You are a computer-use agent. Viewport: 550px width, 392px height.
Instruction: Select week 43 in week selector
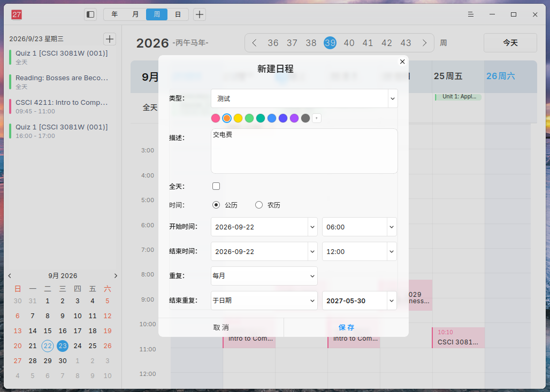[x=406, y=43]
